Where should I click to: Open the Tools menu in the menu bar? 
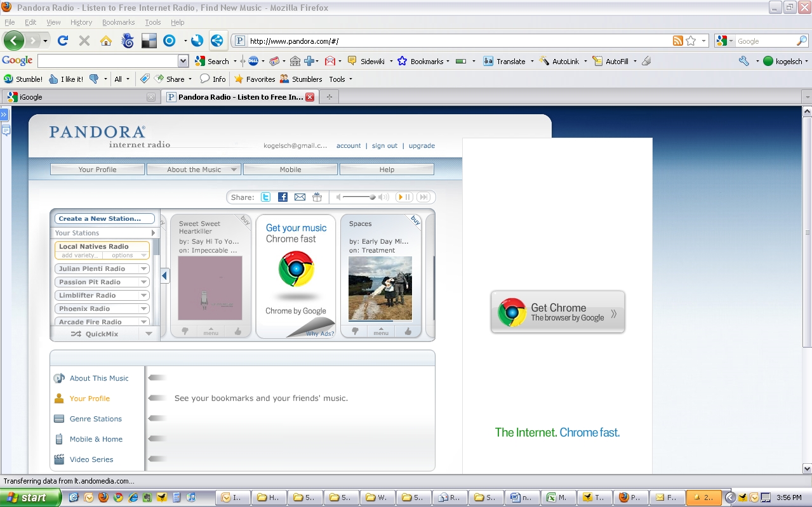(x=153, y=22)
